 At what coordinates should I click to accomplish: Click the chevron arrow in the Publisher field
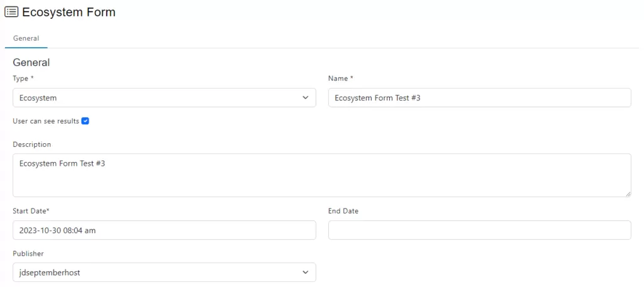(x=305, y=272)
